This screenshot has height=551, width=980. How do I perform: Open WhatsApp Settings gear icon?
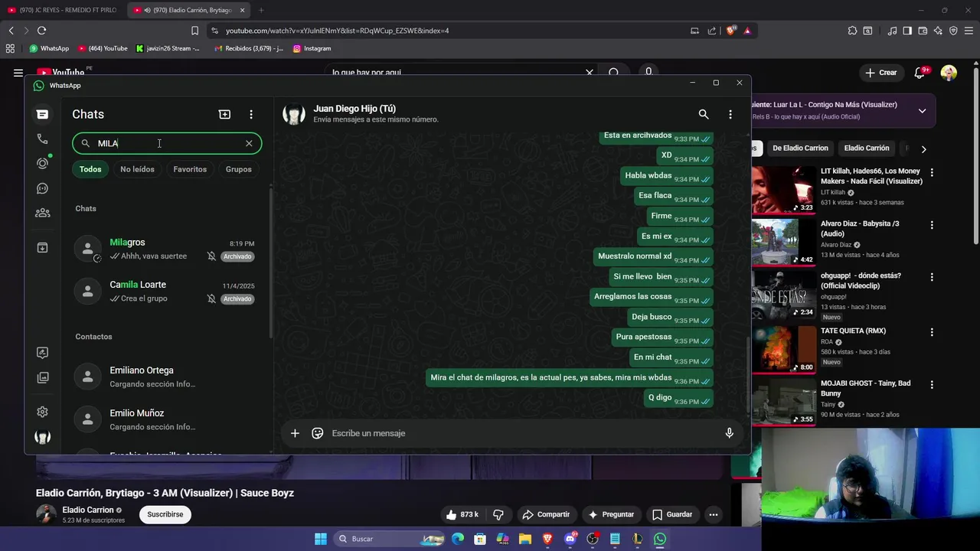(x=42, y=412)
